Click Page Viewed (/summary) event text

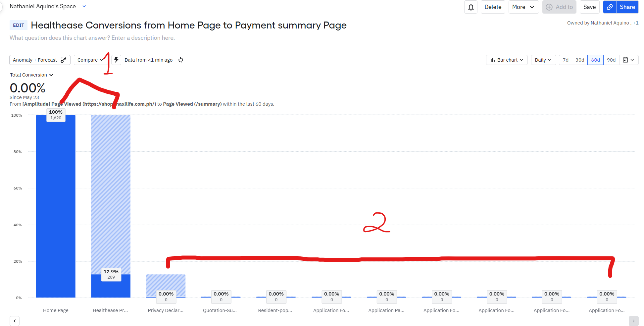coord(192,104)
